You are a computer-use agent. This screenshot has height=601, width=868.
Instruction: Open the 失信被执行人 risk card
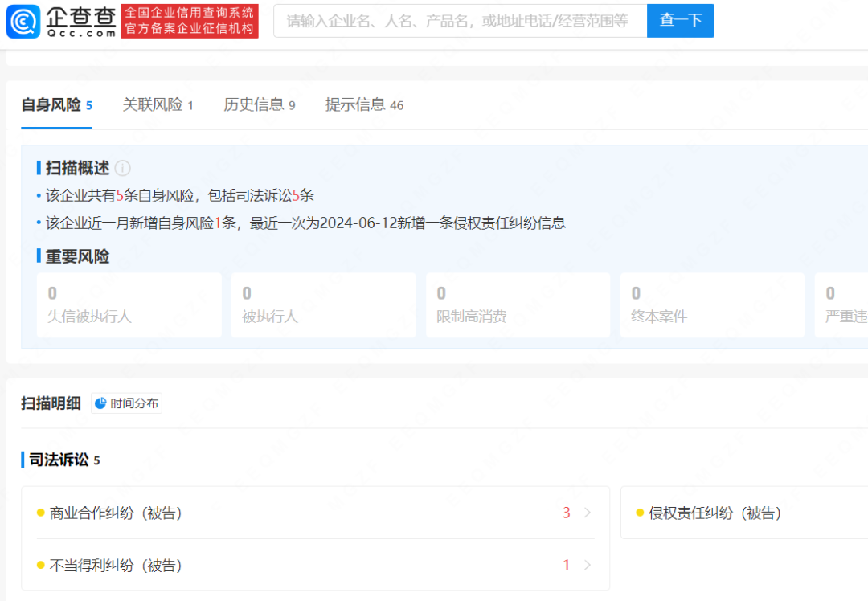click(x=129, y=305)
